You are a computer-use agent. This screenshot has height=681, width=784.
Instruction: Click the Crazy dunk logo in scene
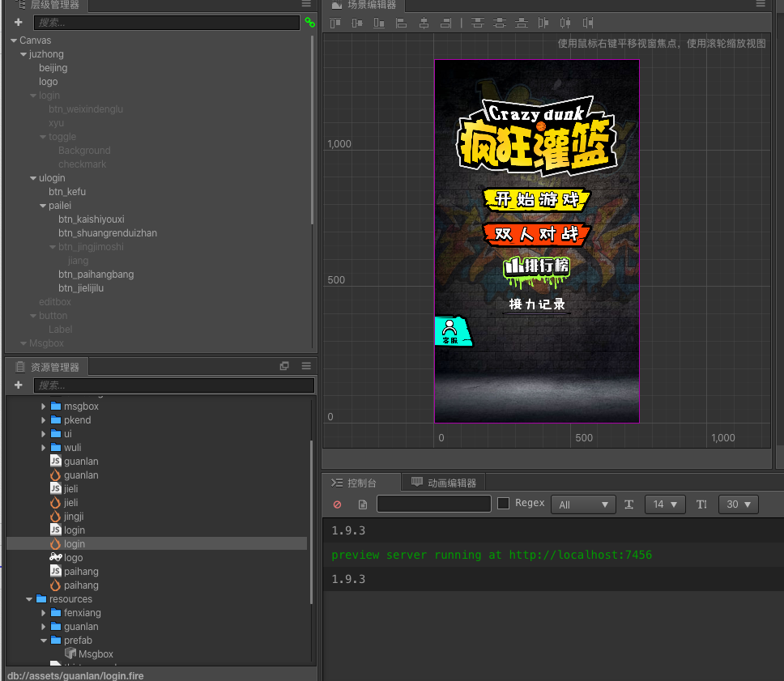(537, 136)
